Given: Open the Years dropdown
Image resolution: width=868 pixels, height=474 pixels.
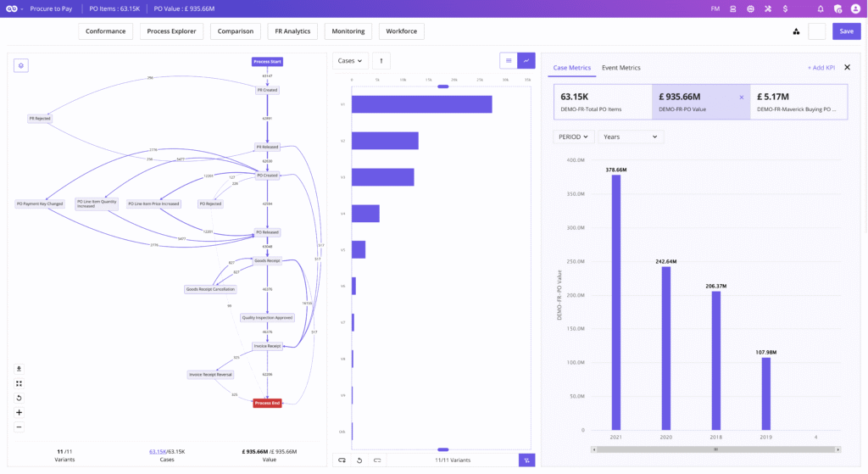Looking at the screenshot, I should (630, 137).
